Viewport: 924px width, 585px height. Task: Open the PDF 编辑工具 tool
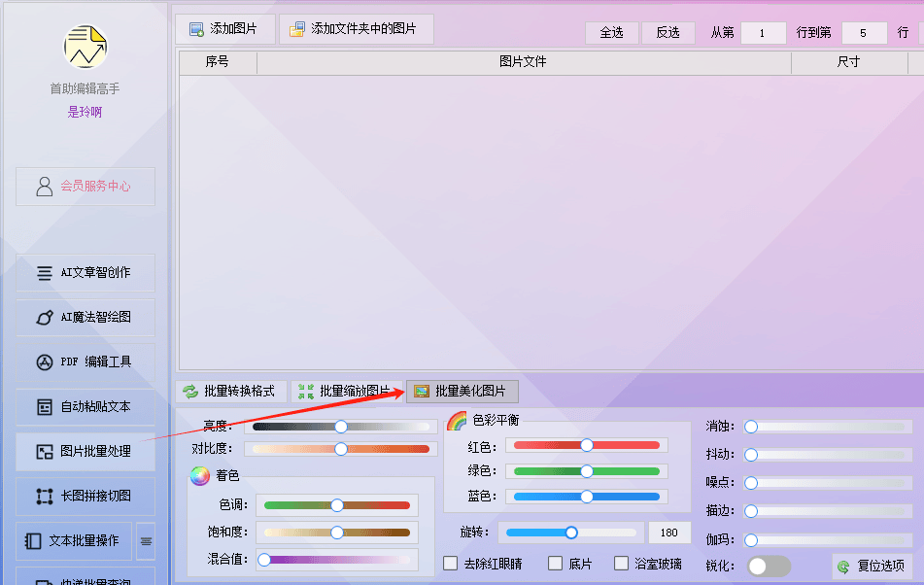(85, 362)
